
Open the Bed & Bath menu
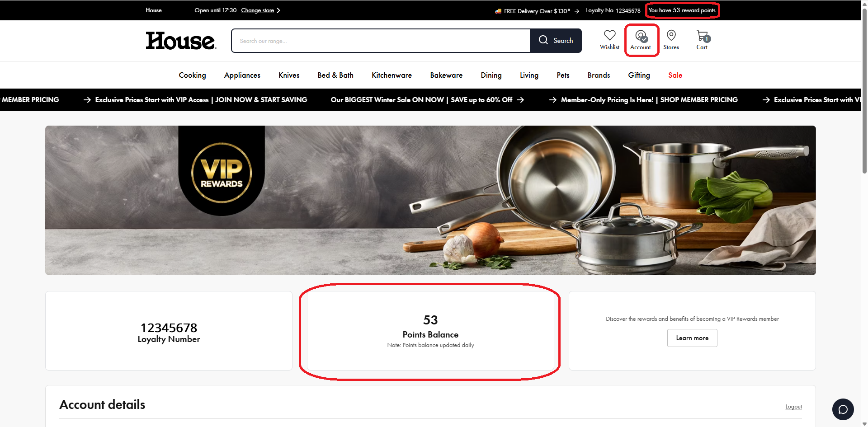[x=335, y=75]
